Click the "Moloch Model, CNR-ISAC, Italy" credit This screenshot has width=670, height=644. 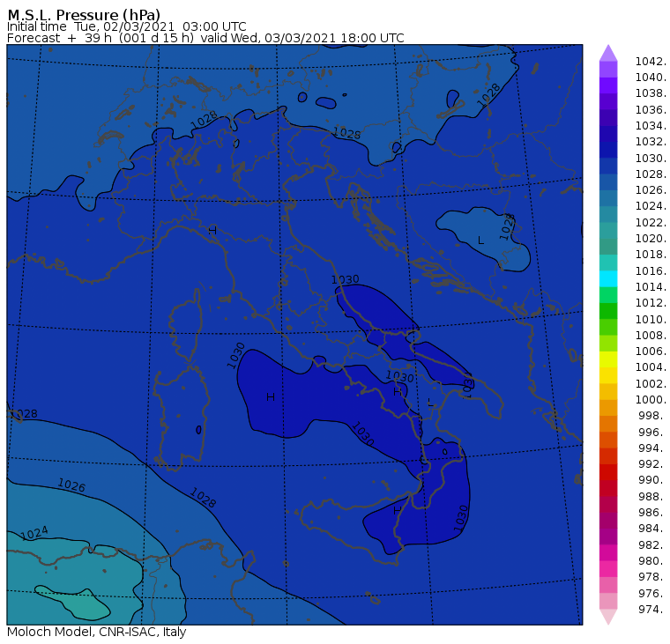click(x=97, y=632)
